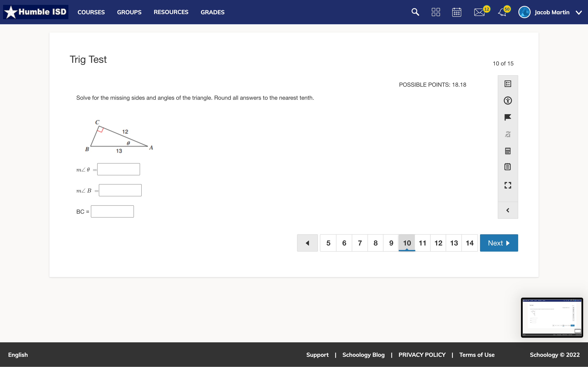
Task: Jump to question 14 in the pager
Action: point(469,243)
